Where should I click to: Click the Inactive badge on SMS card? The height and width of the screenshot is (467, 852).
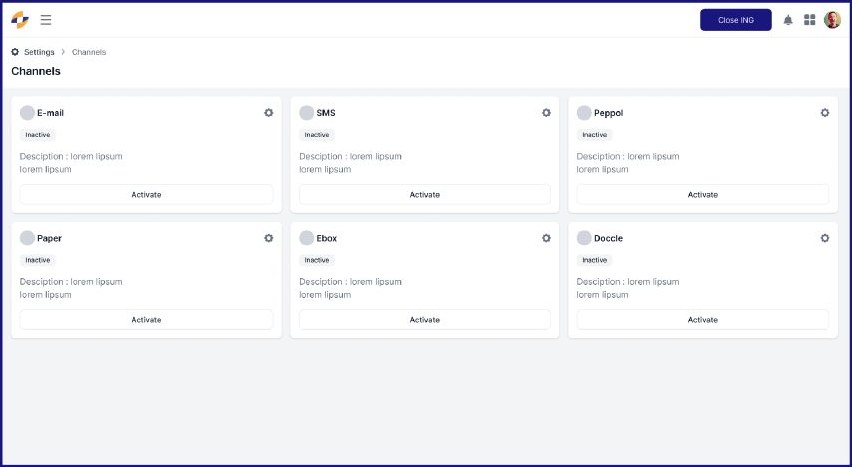point(317,135)
